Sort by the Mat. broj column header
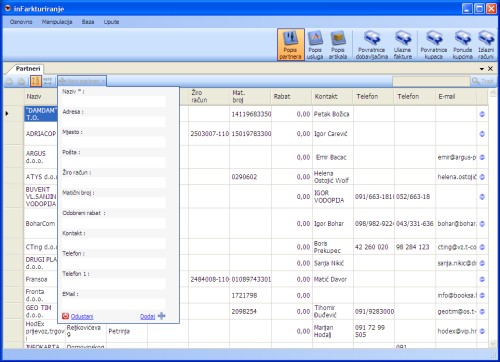Viewport: 500px width, 362px height. click(250, 96)
